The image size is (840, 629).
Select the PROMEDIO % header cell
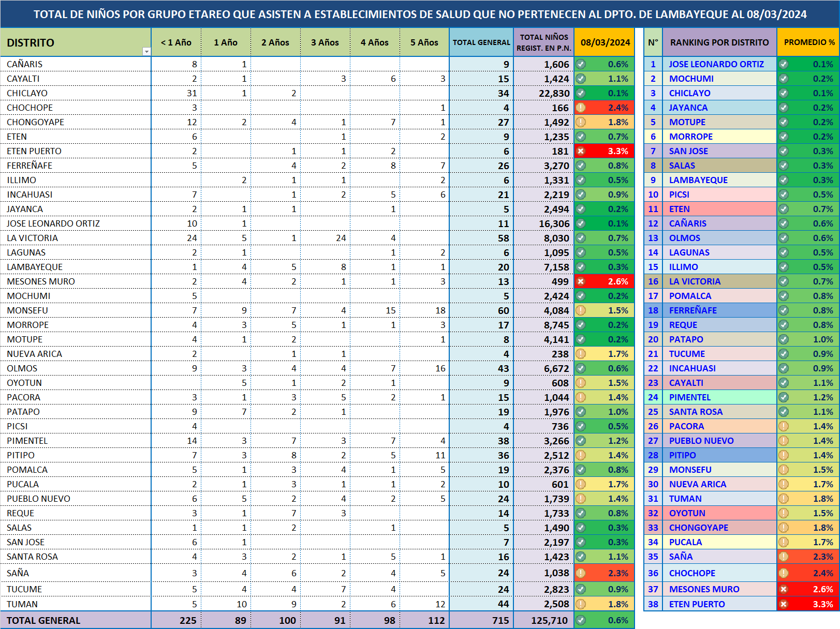coord(808,42)
